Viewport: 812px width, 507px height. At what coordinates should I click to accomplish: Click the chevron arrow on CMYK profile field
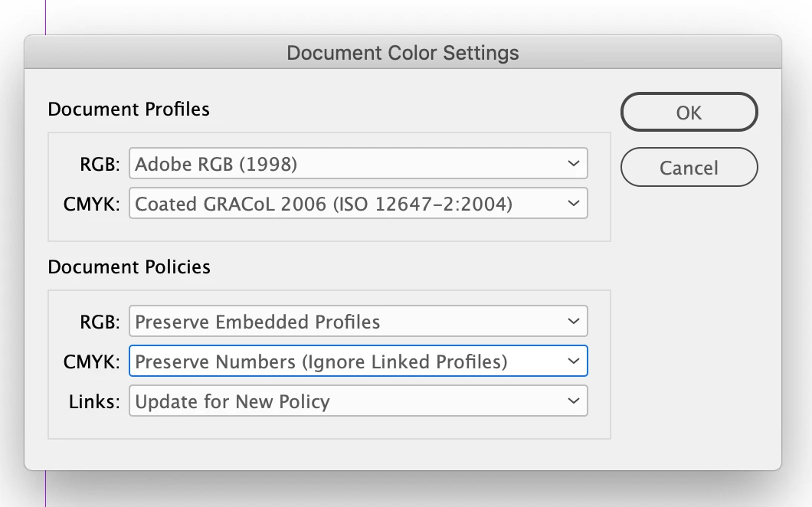pyautogui.click(x=574, y=204)
